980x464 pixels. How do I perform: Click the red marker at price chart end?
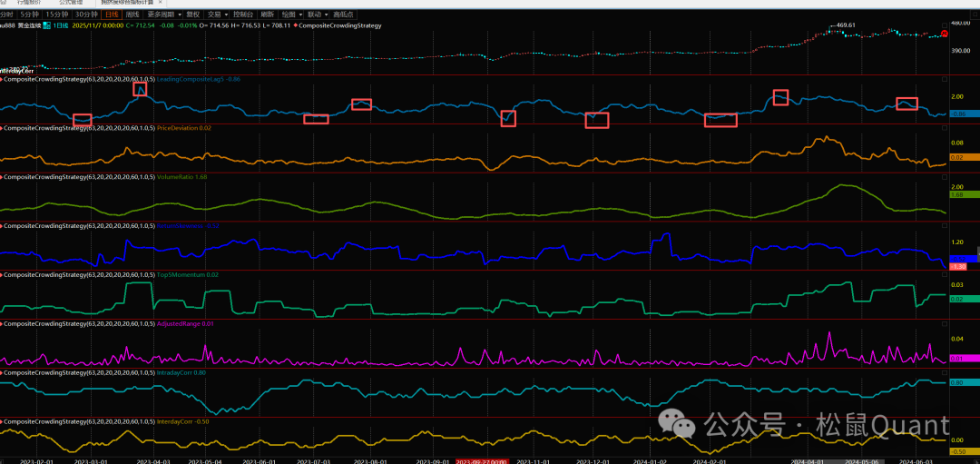(x=945, y=34)
